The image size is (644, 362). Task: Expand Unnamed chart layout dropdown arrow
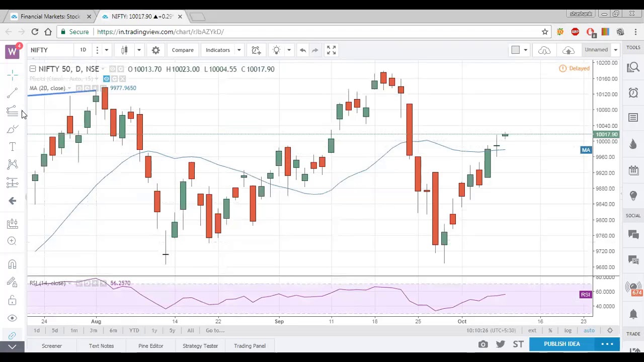pos(615,50)
